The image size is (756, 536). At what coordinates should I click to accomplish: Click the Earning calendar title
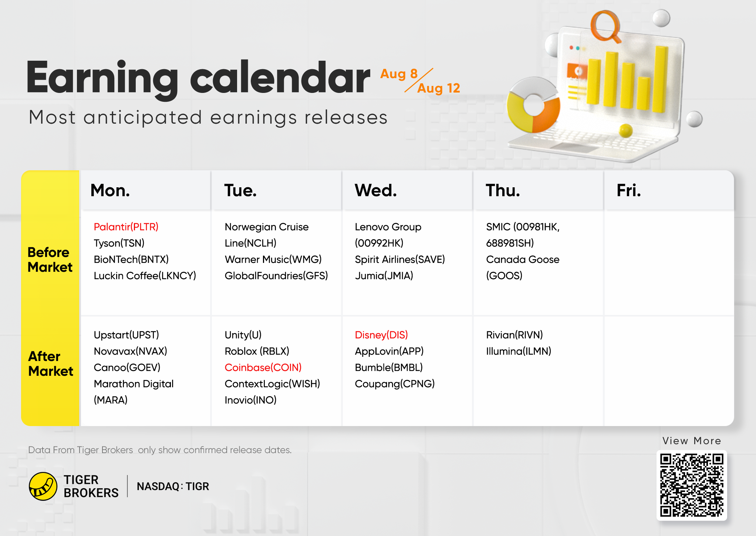click(198, 78)
